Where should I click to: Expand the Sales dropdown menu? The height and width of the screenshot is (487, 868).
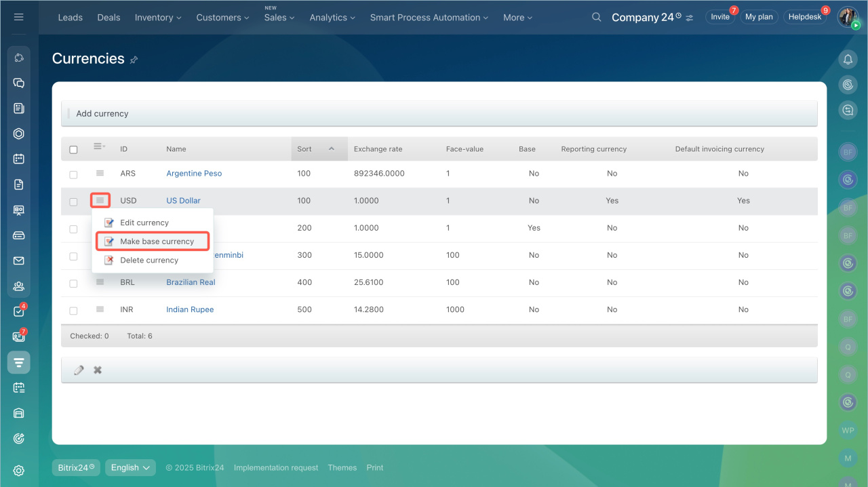click(279, 18)
